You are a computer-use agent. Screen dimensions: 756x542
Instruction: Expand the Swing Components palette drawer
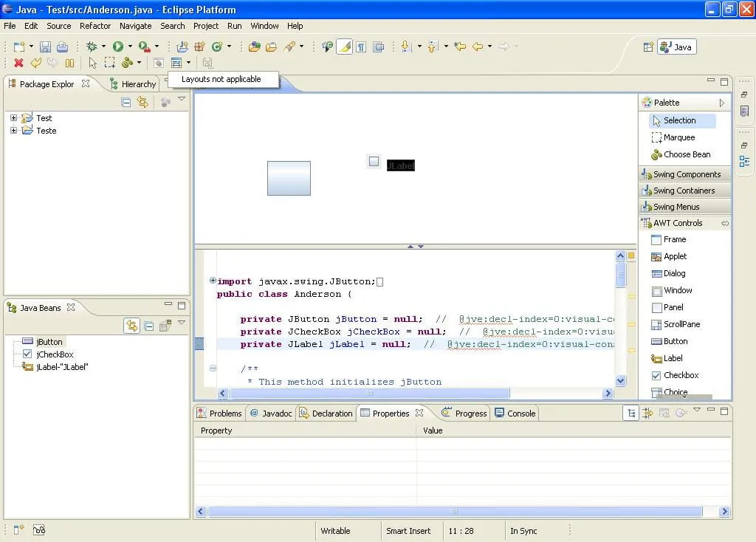point(686,174)
